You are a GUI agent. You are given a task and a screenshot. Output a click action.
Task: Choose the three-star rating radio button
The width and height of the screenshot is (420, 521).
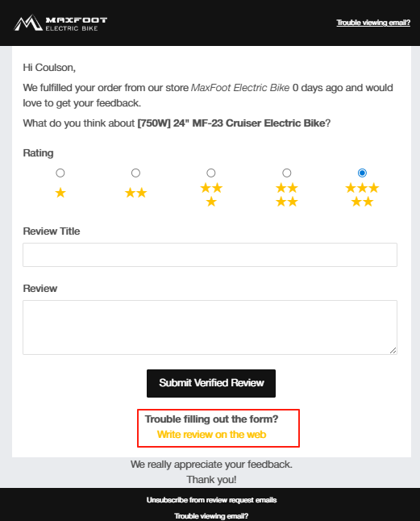(x=211, y=173)
